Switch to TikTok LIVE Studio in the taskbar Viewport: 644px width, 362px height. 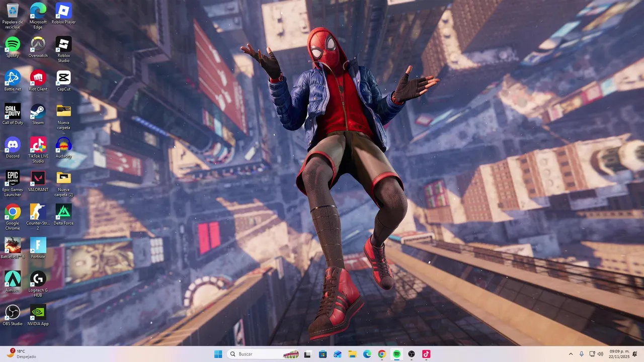[x=426, y=354]
